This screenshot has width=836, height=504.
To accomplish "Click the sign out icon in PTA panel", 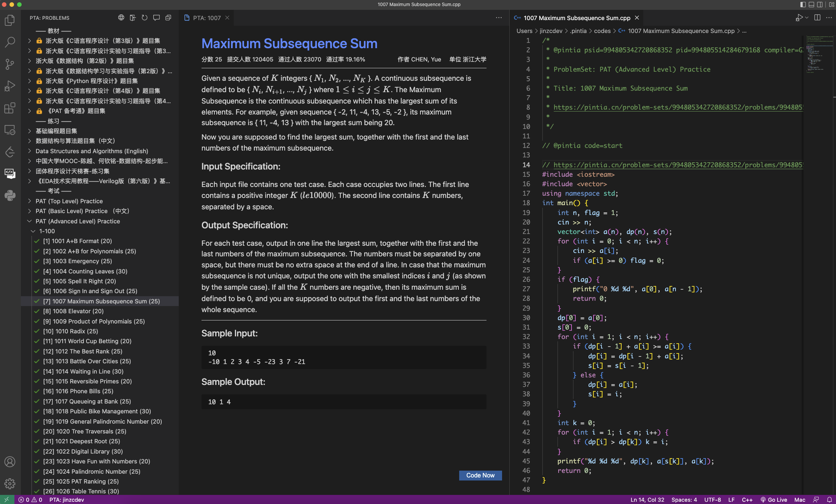I will 132,17.
